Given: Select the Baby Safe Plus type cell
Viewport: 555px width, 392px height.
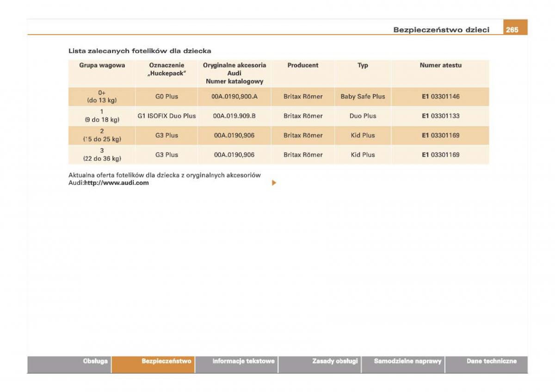Looking at the screenshot, I should tap(363, 97).
